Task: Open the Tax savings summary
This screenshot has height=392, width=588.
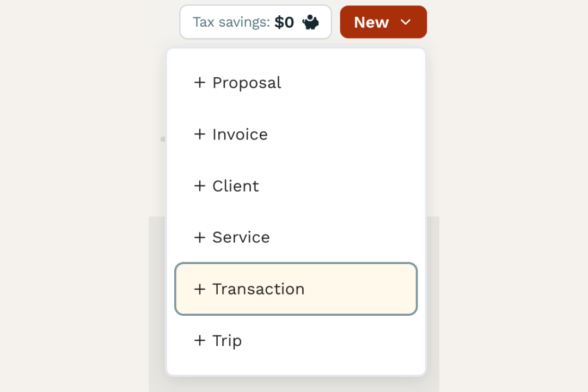Action: pos(255,22)
